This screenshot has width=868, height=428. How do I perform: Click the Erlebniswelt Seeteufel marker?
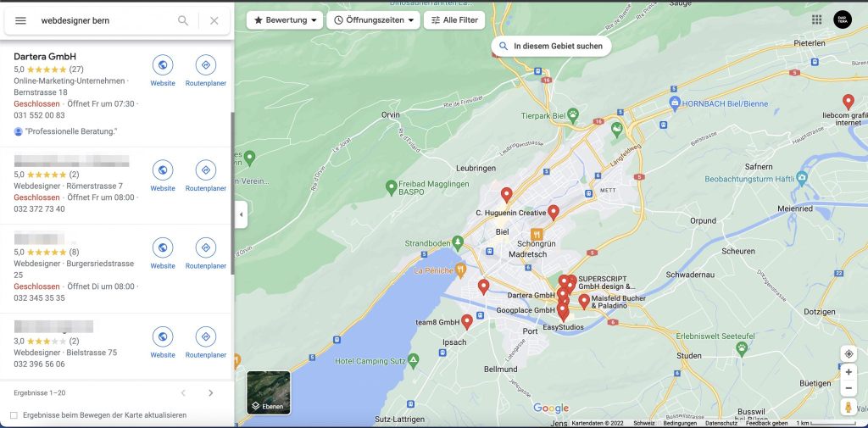[742, 348]
